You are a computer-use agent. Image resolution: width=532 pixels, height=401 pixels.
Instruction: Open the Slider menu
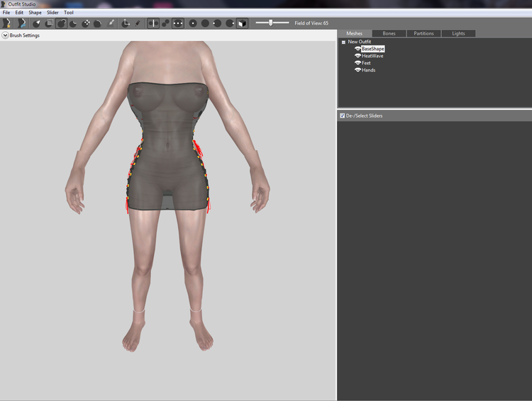tap(52, 13)
